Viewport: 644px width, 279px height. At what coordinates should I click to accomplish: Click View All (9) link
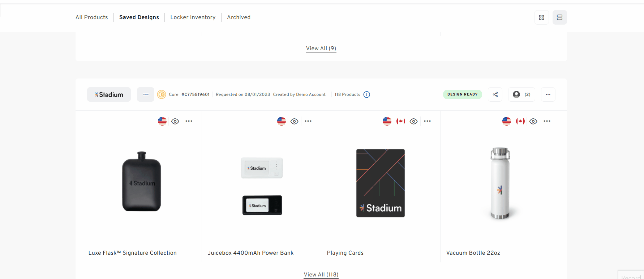click(x=321, y=48)
